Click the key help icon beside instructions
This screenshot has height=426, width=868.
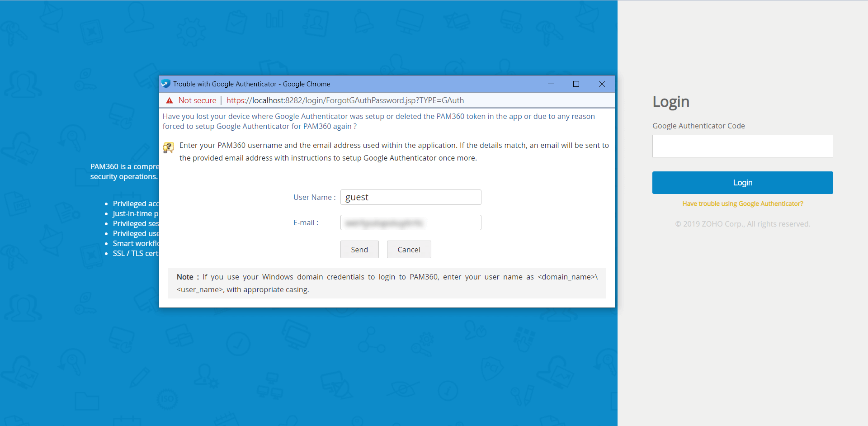(168, 147)
